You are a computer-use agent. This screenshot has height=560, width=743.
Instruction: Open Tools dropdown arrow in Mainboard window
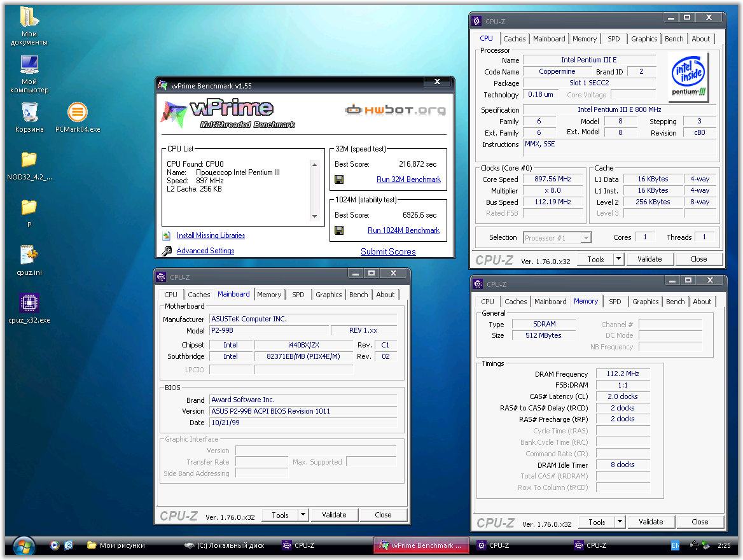(x=303, y=514)
